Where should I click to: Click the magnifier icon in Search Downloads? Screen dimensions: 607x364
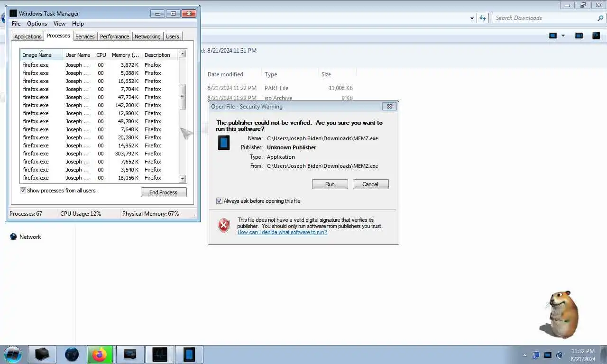pyautogui.click(x=600, y=18)
